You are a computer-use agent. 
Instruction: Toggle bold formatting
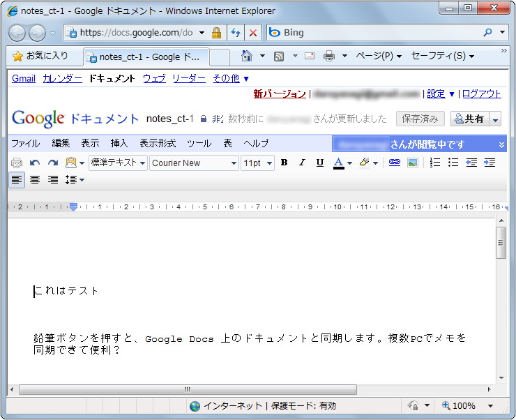(284, 163)
